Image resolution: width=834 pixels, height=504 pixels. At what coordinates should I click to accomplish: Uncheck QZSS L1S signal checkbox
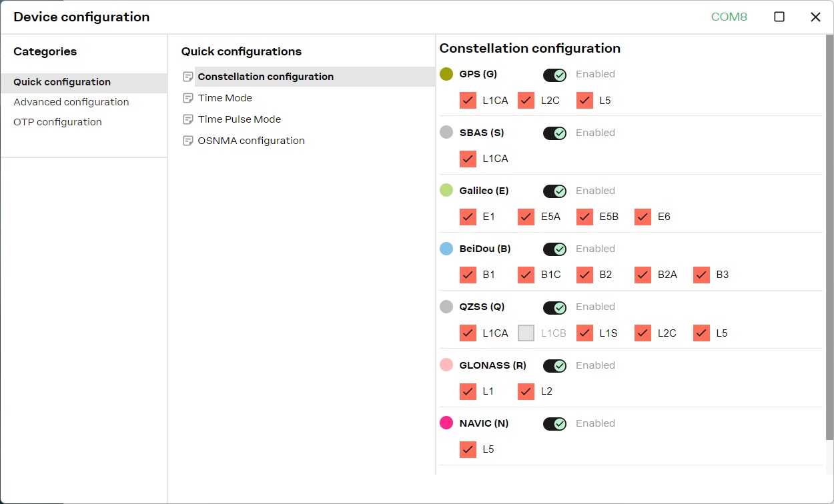pyautogui.click(x=584, y=333)
